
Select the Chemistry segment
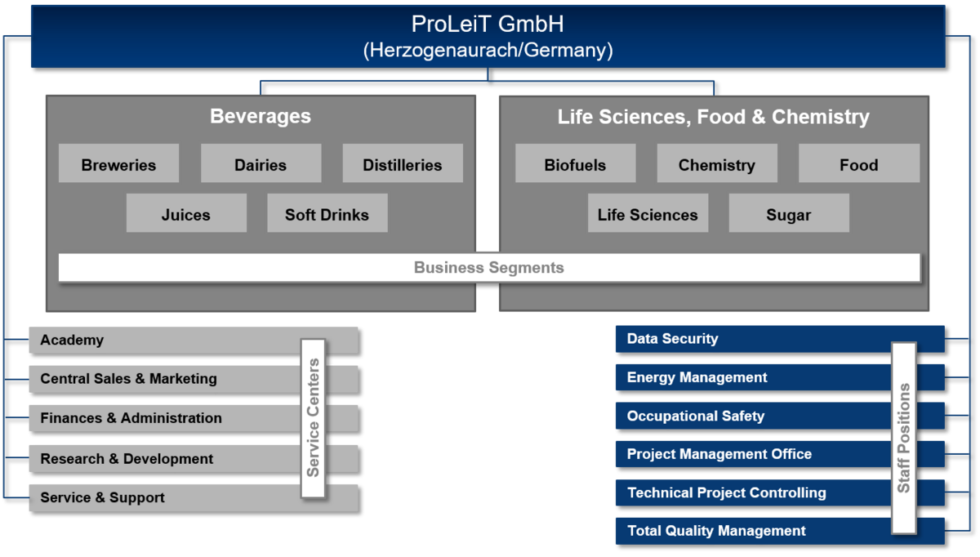pos(716,163)
